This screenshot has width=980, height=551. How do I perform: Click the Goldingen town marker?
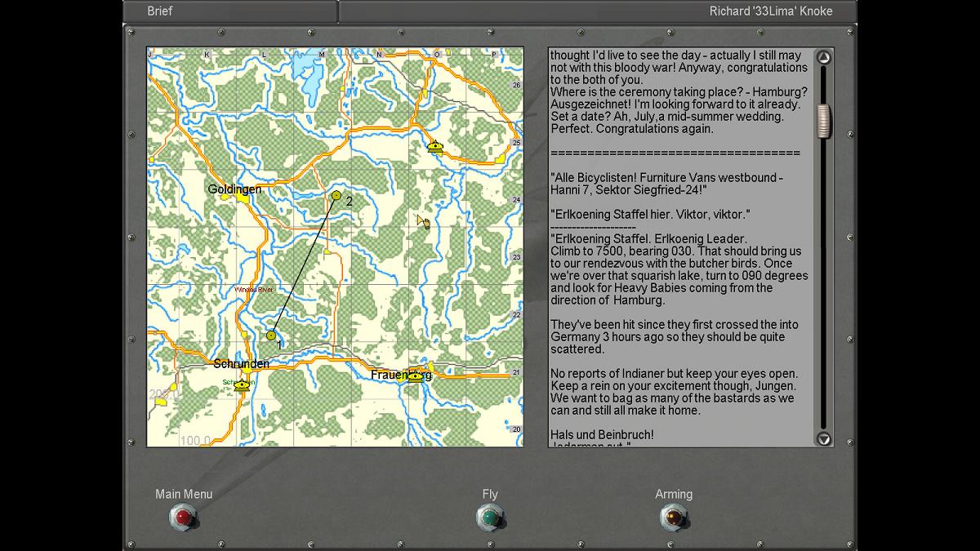tap(243, 197)
